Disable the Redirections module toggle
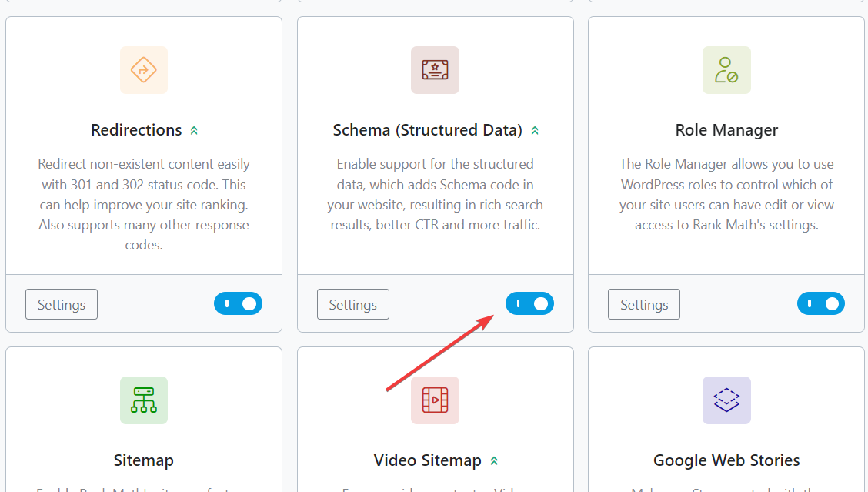The width and height of the screenshot is (868, 492). [238, 303]
